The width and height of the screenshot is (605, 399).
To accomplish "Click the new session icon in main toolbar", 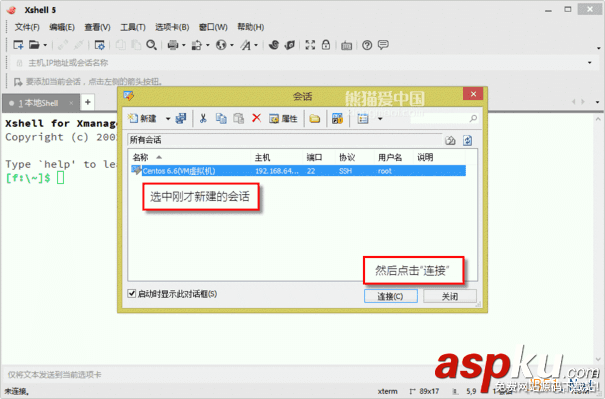I will (x=18, y=45).
